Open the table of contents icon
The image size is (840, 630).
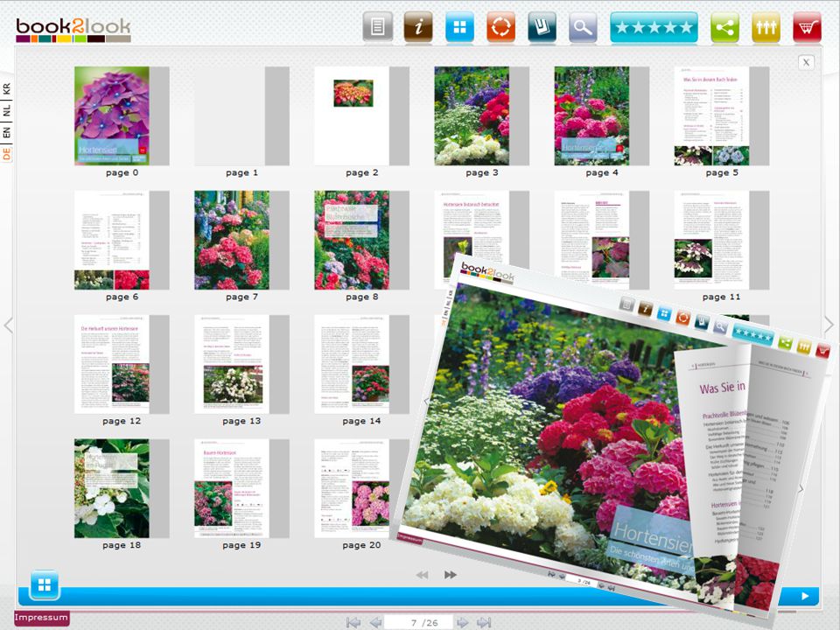(378, 26)
